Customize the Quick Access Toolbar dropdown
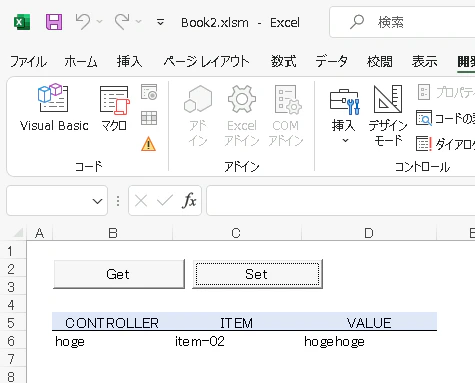Image resolution: width=475 pixels, height=383 pixels. tap(160, 22)
